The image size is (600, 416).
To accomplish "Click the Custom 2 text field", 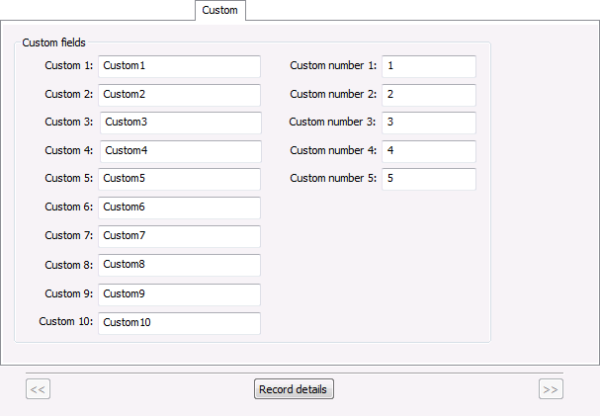I will coord(179,95).
